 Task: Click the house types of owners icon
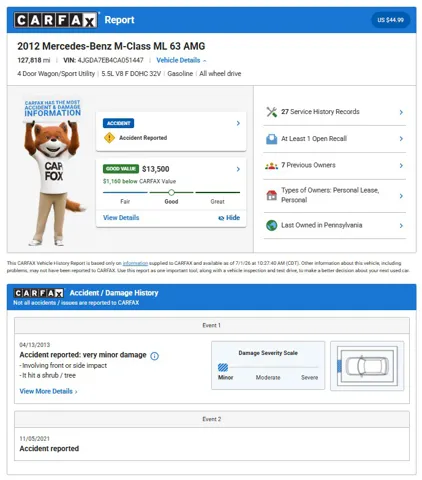click(272, 195)
